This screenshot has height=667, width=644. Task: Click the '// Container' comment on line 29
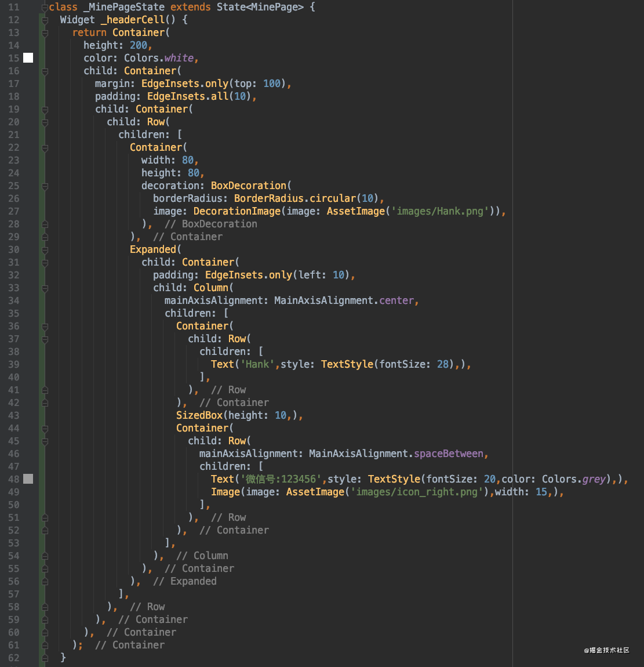tap(188, 237)
